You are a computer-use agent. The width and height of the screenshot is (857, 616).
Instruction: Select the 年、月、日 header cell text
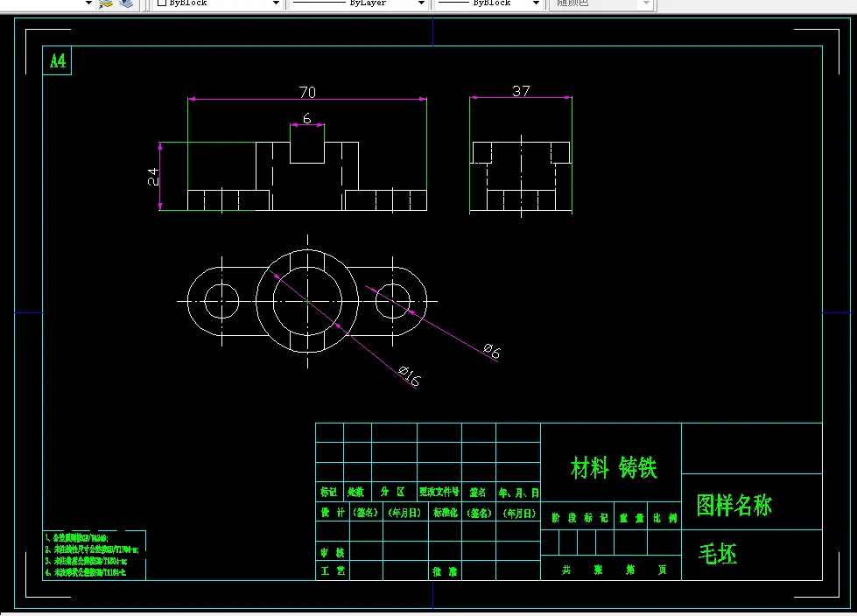point(518,493)
